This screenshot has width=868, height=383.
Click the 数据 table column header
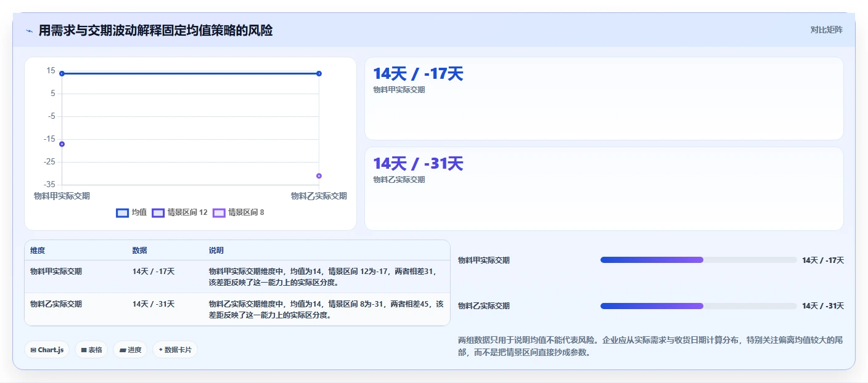pos(139,251)
